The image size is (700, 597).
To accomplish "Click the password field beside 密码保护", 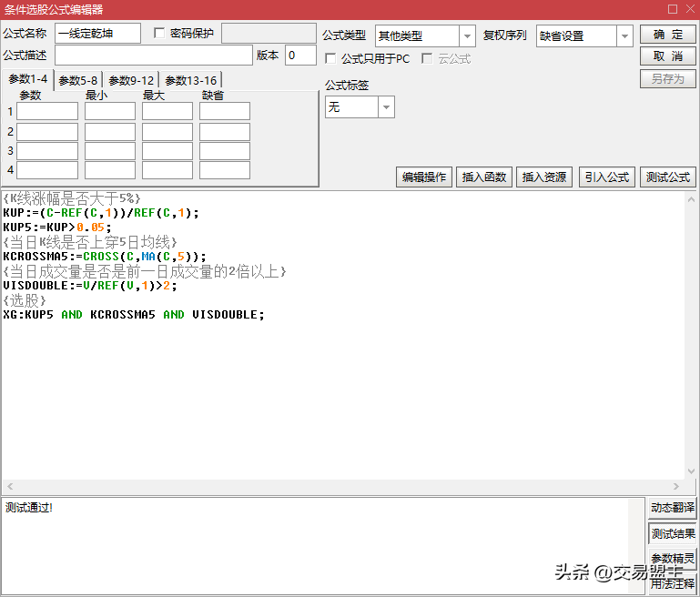I will 269,34.
